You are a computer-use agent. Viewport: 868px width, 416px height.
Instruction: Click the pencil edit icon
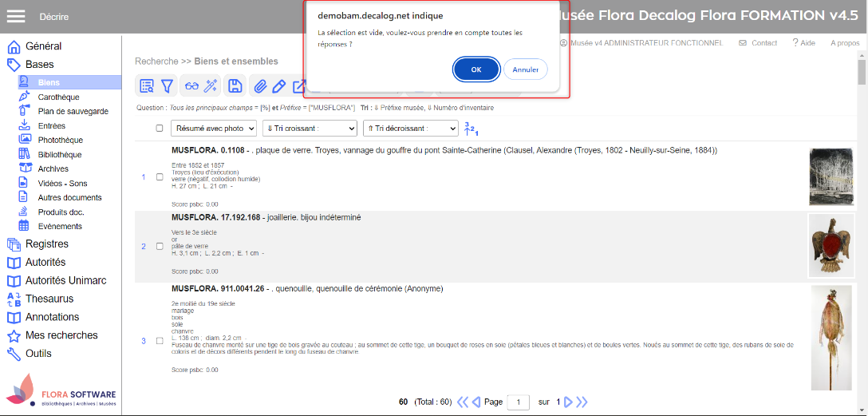click(x=278, y=86)
